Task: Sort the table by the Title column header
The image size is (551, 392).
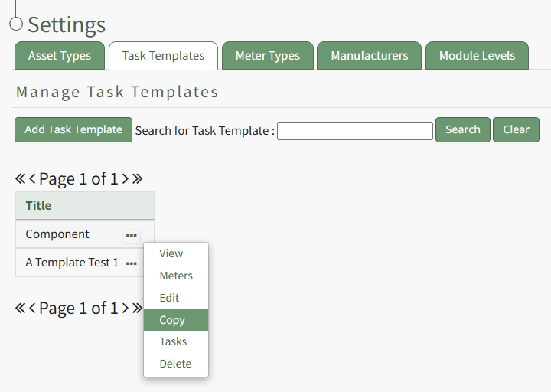Action: point(38,206)
